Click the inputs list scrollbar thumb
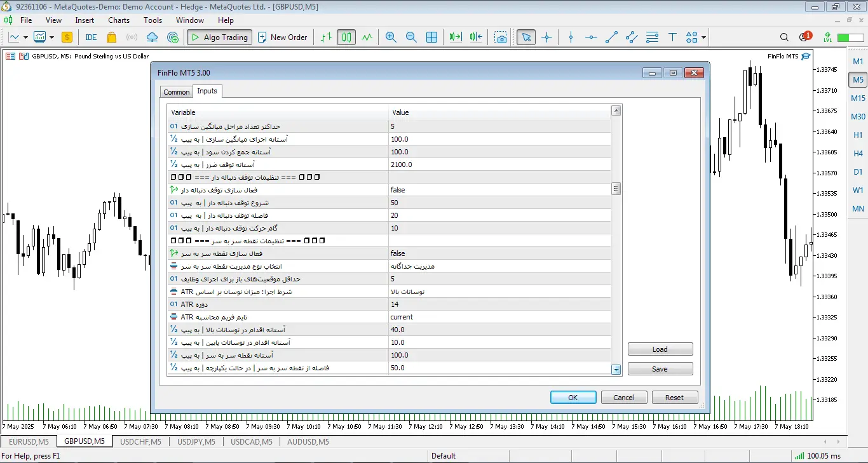The height and width of the screenshot is (463, 868). (x=616, y=189)
